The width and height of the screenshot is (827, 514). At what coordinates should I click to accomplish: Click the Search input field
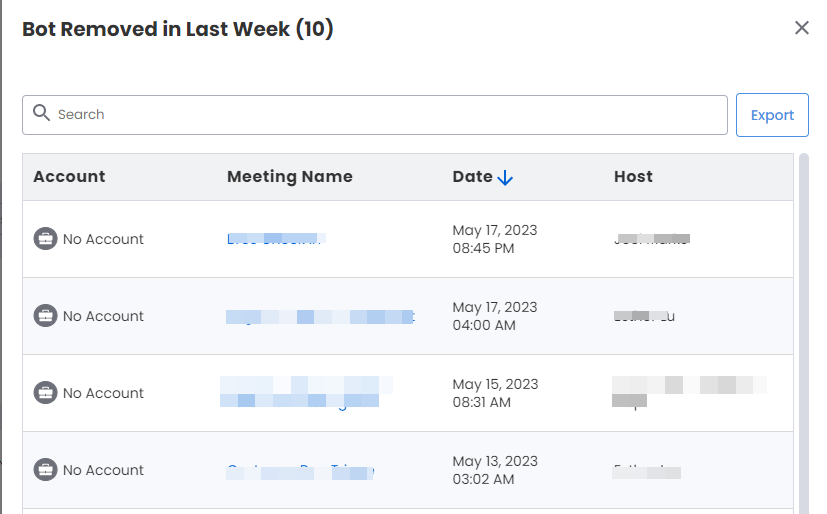pos(374,115)
